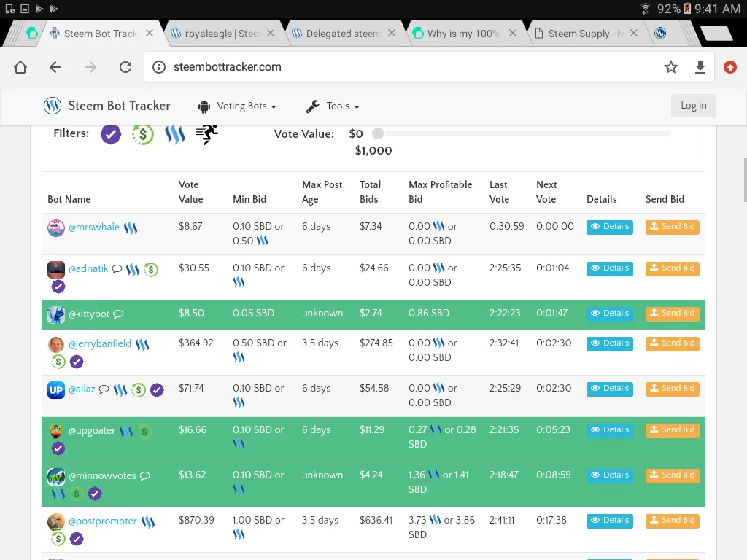
Task: Switch to the royaleagle Steem tab
Action: 222,34
